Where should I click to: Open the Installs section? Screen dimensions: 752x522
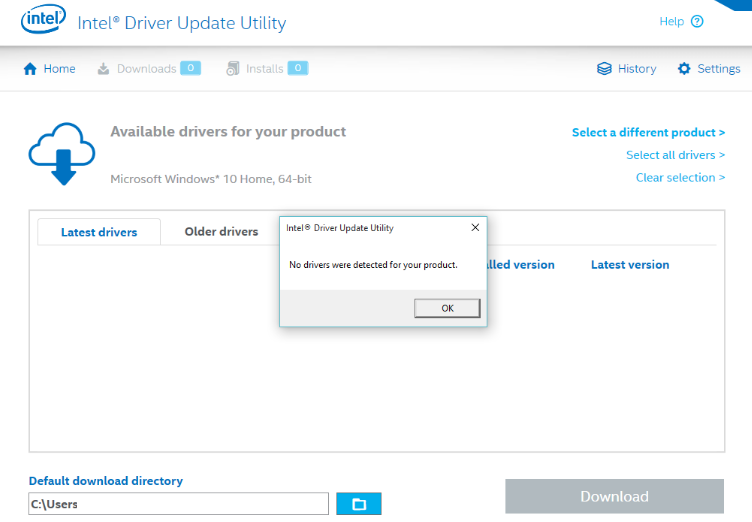265,69
